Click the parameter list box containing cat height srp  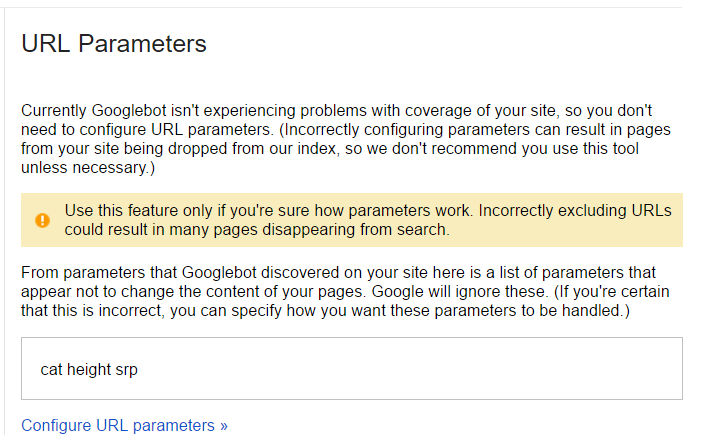pos(352,369)
